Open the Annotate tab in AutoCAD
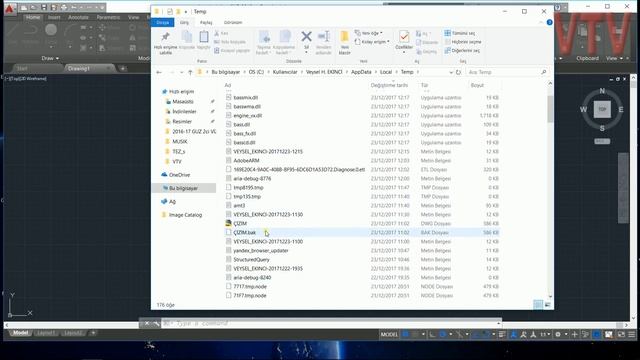The width and height of the screenshot is (640, 360). coord(78,18)
